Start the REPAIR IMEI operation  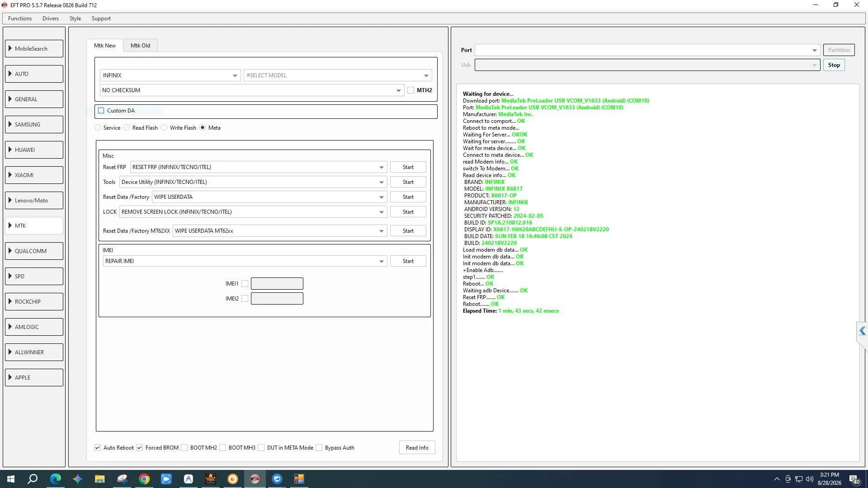point(408,261)
